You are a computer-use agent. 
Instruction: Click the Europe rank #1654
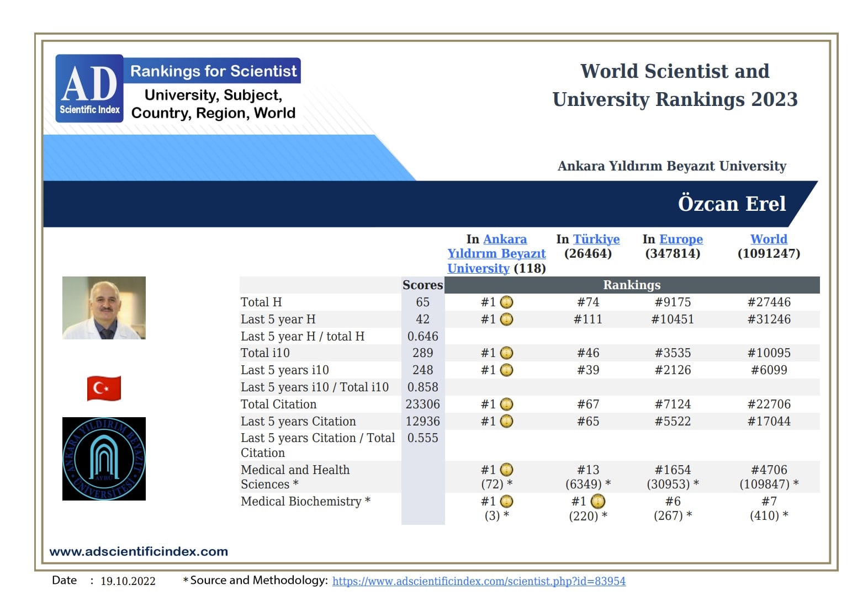pos(673,470)
